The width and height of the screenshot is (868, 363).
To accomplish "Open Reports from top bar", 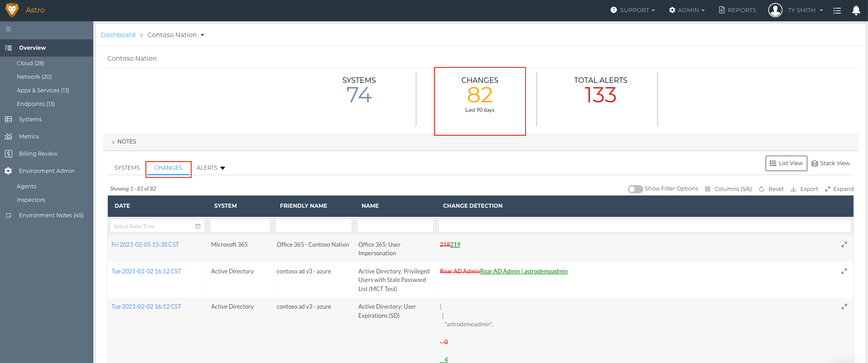I will 737,10.
